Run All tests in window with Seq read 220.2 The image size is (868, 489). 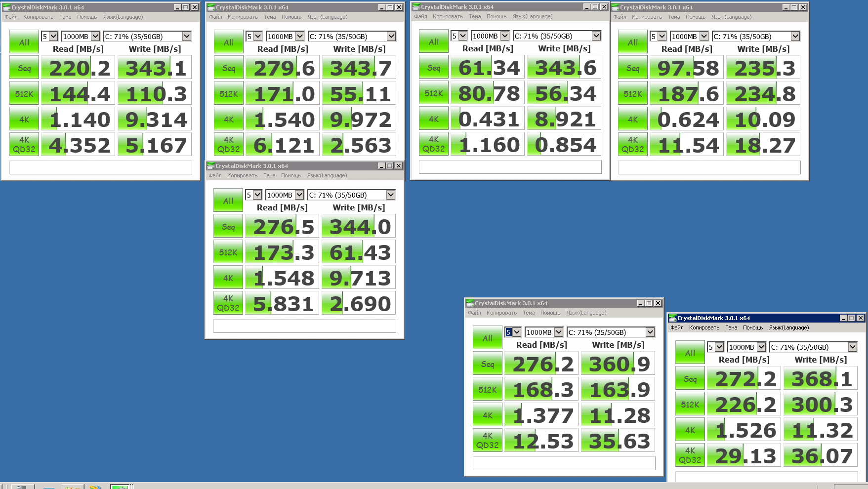pos(24,42)
